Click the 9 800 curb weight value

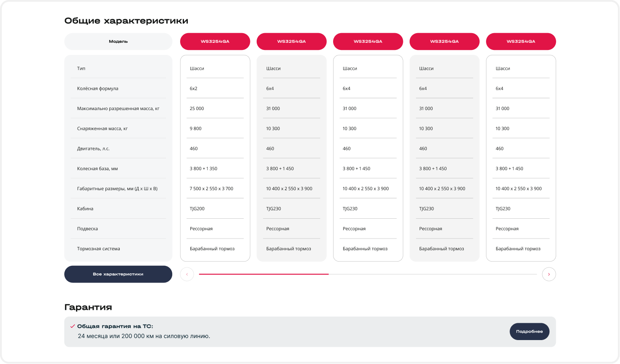coord(195,128)
